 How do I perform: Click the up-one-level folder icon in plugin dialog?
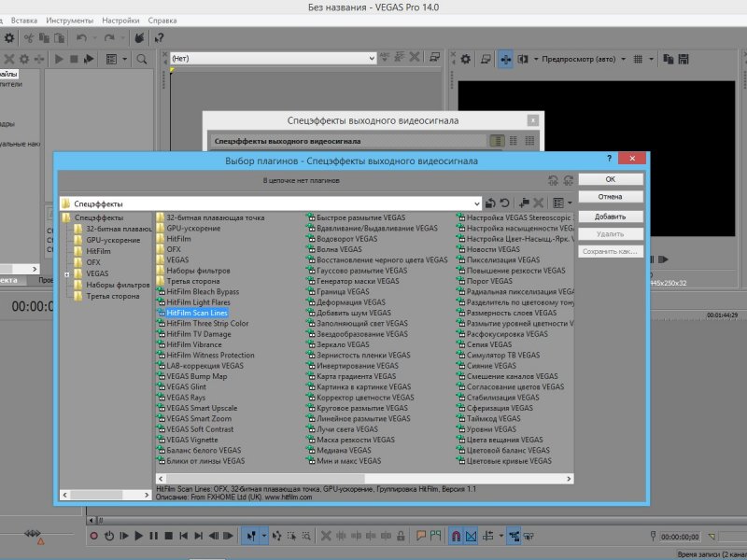[489, 203]
